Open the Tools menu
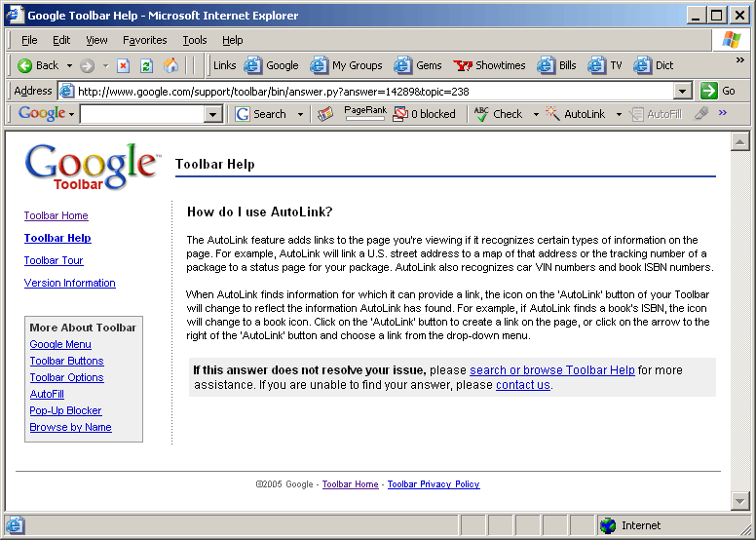This screenshot has width=756, height=540. (195, 40)
